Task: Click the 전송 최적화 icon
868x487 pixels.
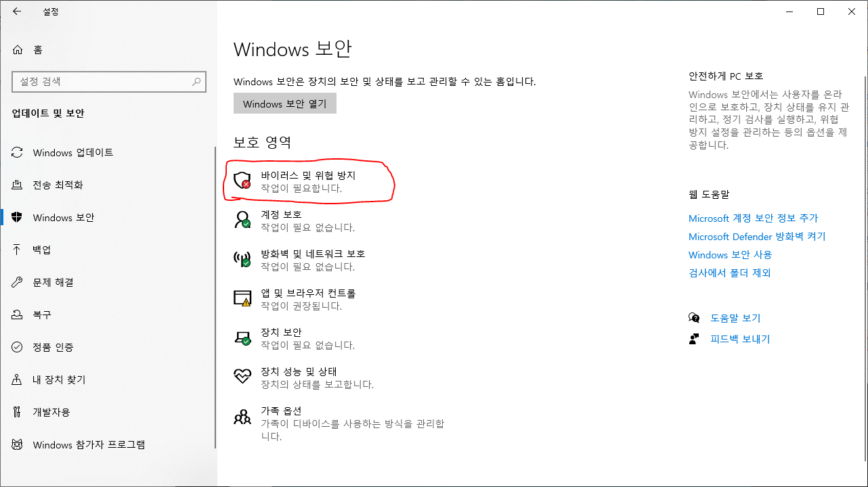Action: pos(18,185)
